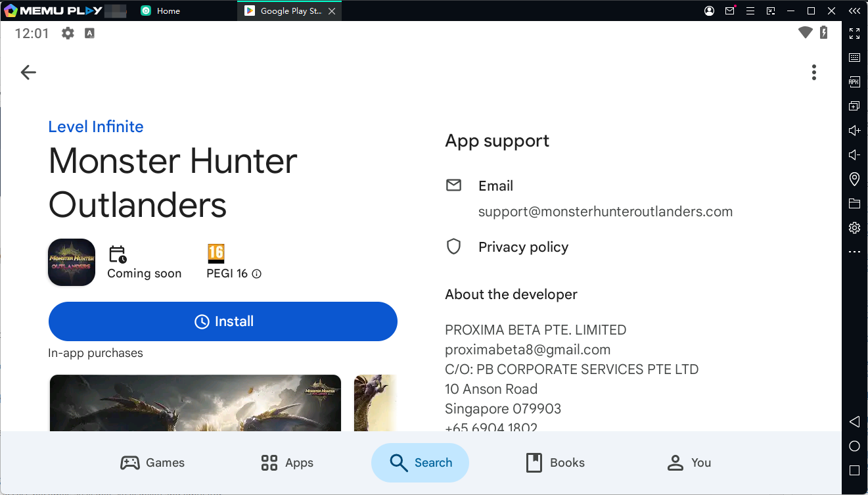Image resolution: width=868 pixels, height=495 pixels.
Task: Open the Apps tab
Action: pos(287,463)
